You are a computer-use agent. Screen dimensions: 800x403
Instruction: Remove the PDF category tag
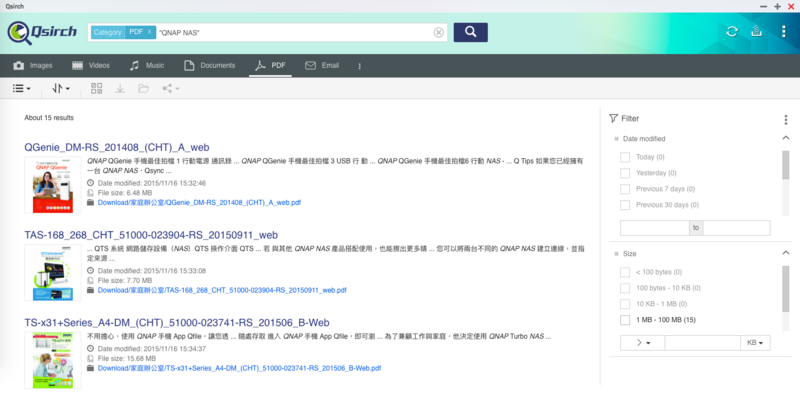click(149, 32)
